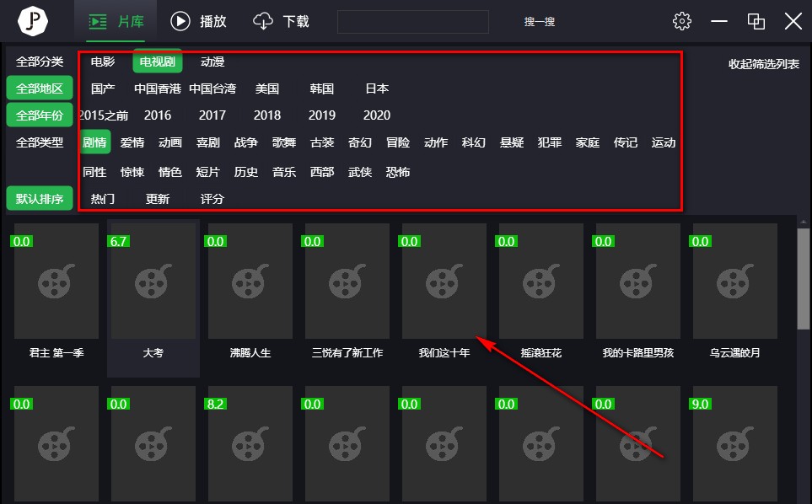This screenshot has width=812, height=504.
Task: Click inside the search input box
Action: tap(412, 21)
